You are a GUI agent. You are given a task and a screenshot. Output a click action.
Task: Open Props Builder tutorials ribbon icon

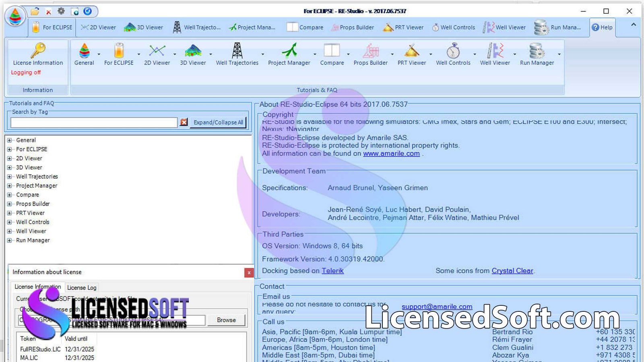tap(371, 51)
